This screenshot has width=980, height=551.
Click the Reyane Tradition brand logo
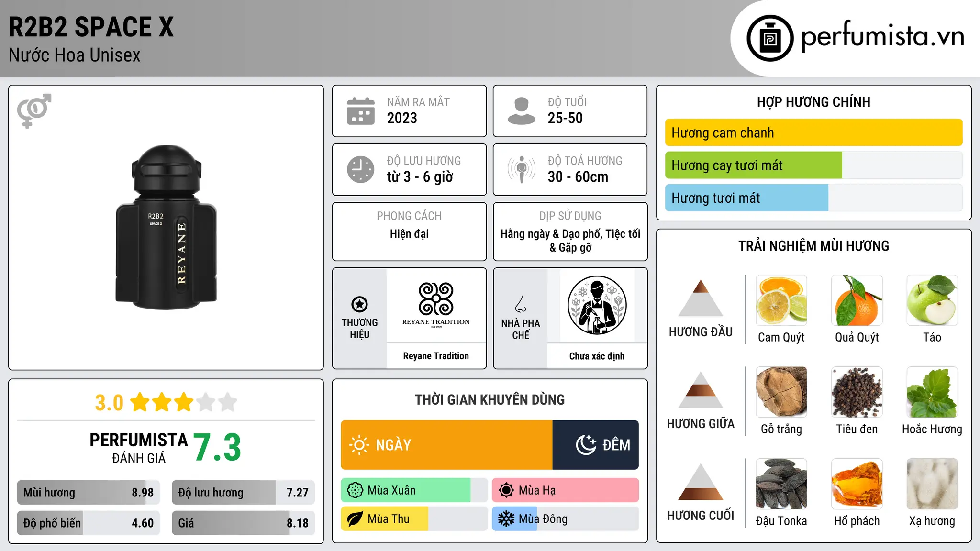point(436,305)
